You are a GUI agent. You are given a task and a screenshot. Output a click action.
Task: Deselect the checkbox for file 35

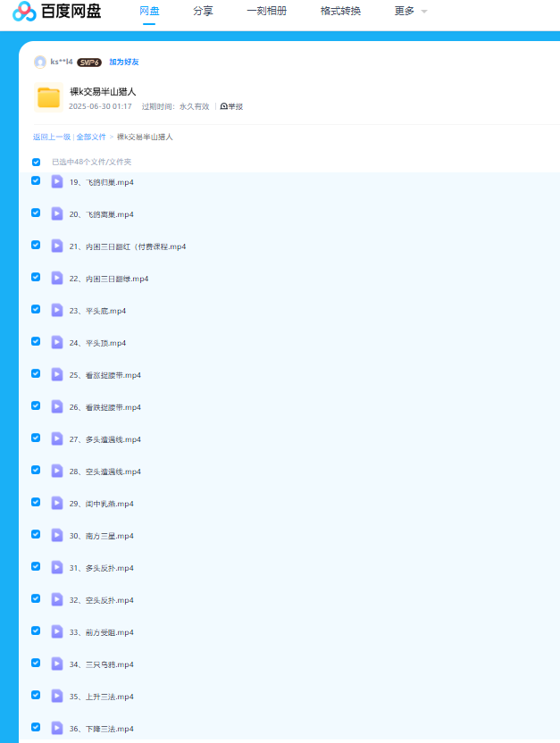(36, 695)
